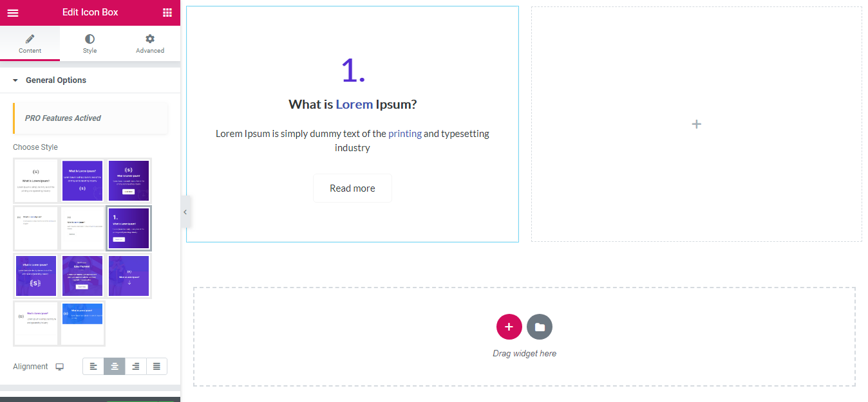The image size is (868, 402).
Task: Open responsive device icon beside Alignment
Action: pyautogui.click(x=60, y=367)
